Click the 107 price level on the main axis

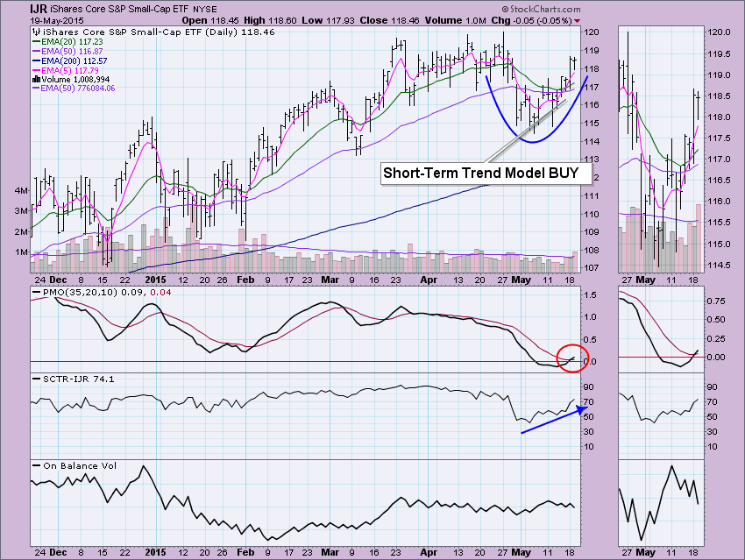pyautogui.click(x=591, y=268)
